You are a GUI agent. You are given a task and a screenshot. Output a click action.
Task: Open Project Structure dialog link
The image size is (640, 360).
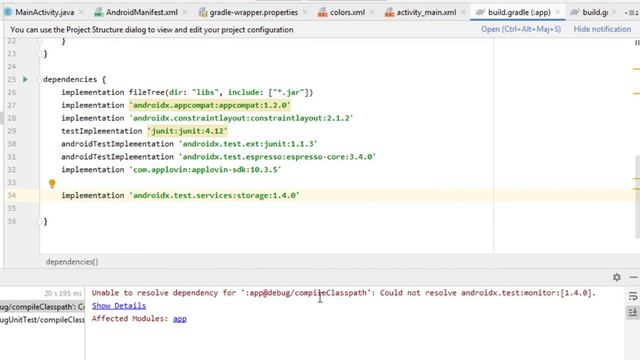(521, 29)
